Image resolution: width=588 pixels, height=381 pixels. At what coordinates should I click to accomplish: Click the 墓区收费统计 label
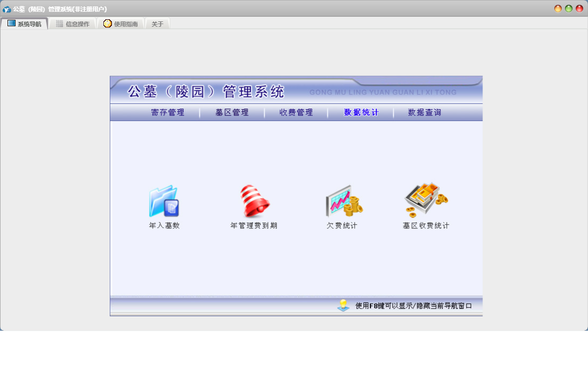click(x=426, y=225)
